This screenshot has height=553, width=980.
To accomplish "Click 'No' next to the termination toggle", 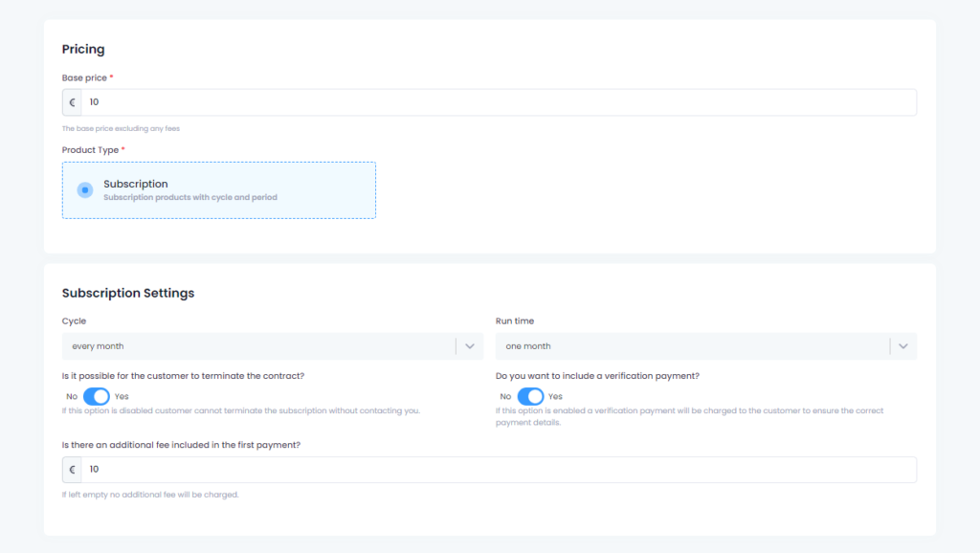I will [x=71, y=395].
